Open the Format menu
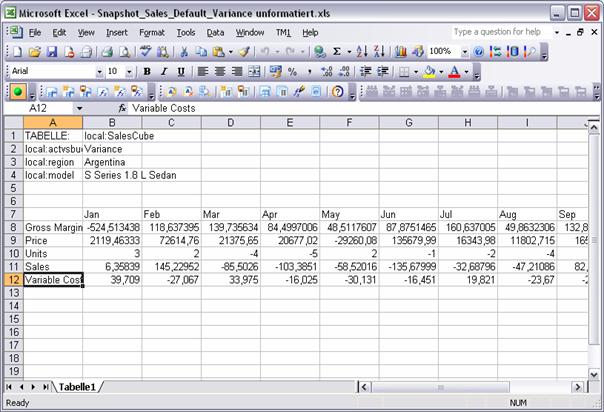 pos(152,32)
